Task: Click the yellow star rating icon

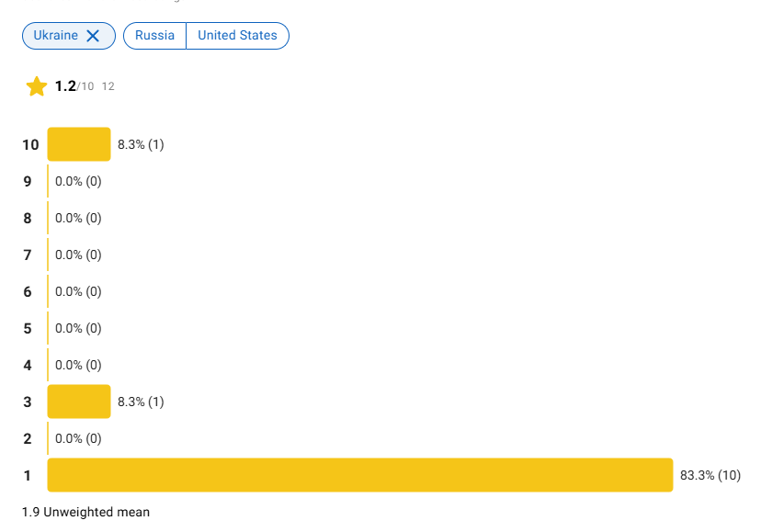Action: pos(37,86)
